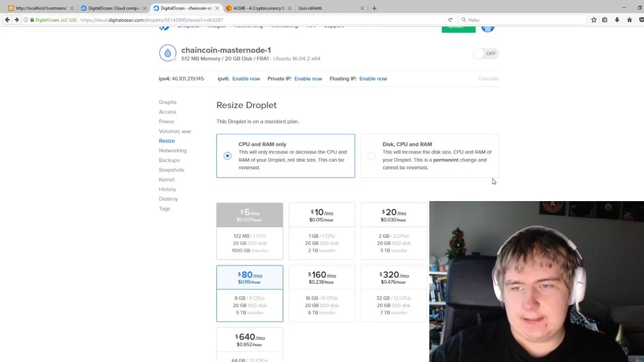This screenshot has width=644, height=362.
Task: Click the droplet icon beside chaincoin-masternode-1
Action: [168, 53]
